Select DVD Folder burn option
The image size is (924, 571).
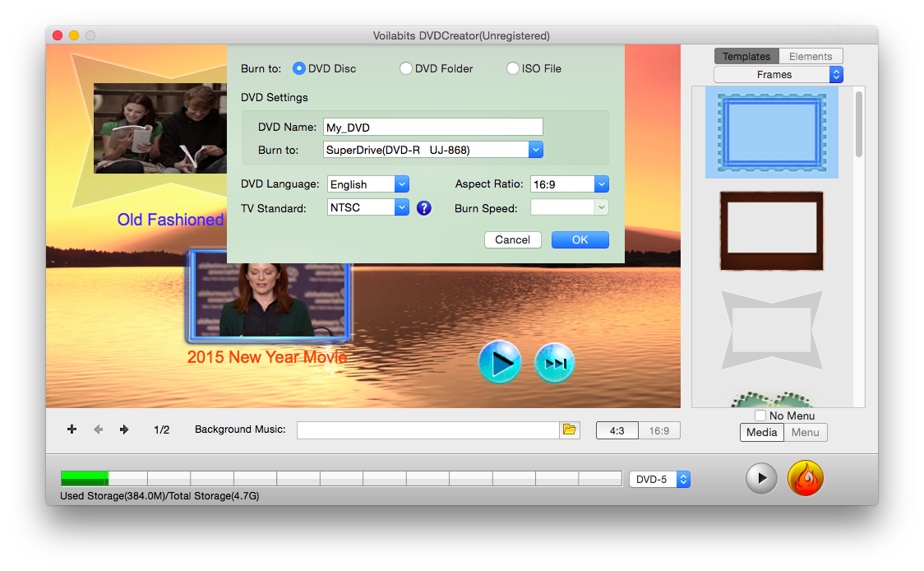(405, 68)
